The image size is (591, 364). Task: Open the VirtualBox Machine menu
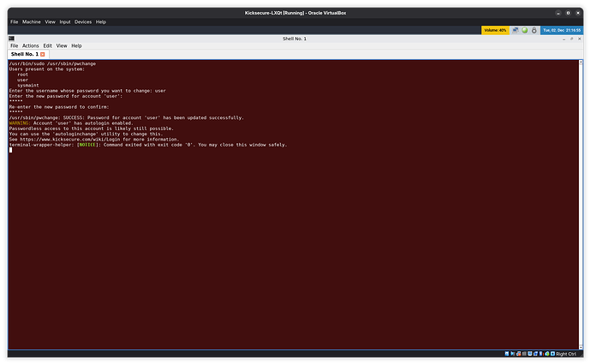[31, 21]
